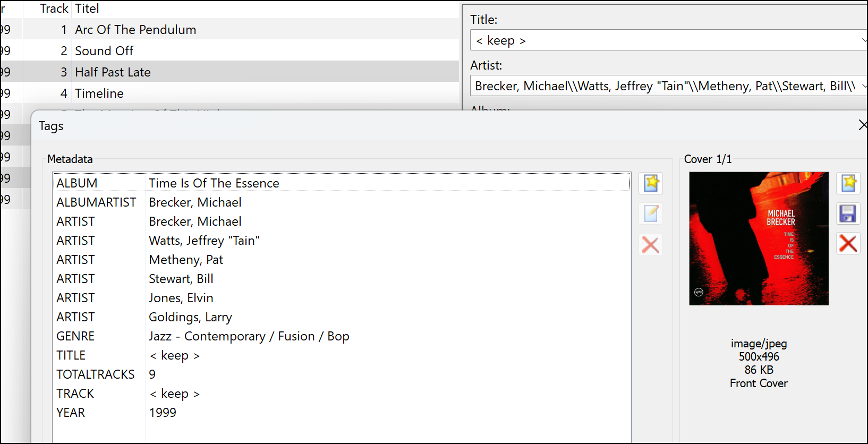Image resolution: width=868 pixels, height=444 pixels.
Task: Click the remove metadata field red X
Action: [651, 245]
